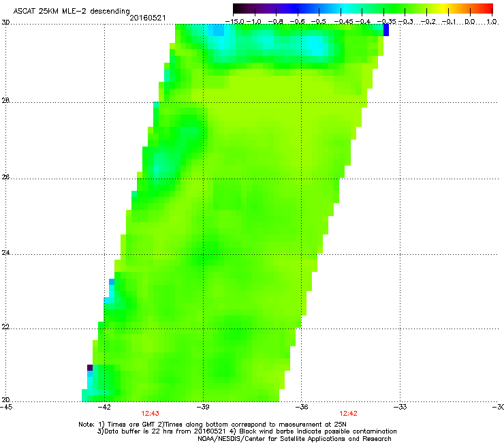Click the longitude axis label -33
504x443 pixels.
click(400, 407)
